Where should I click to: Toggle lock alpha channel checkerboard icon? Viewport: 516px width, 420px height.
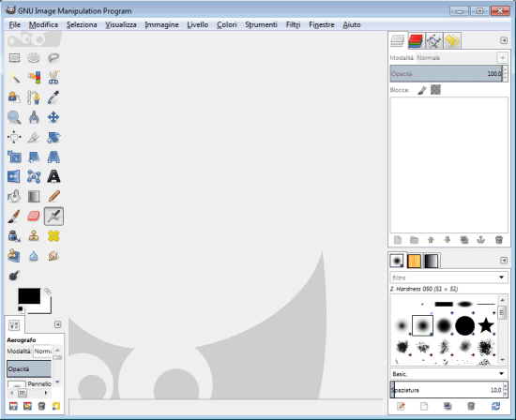[435, 90]
